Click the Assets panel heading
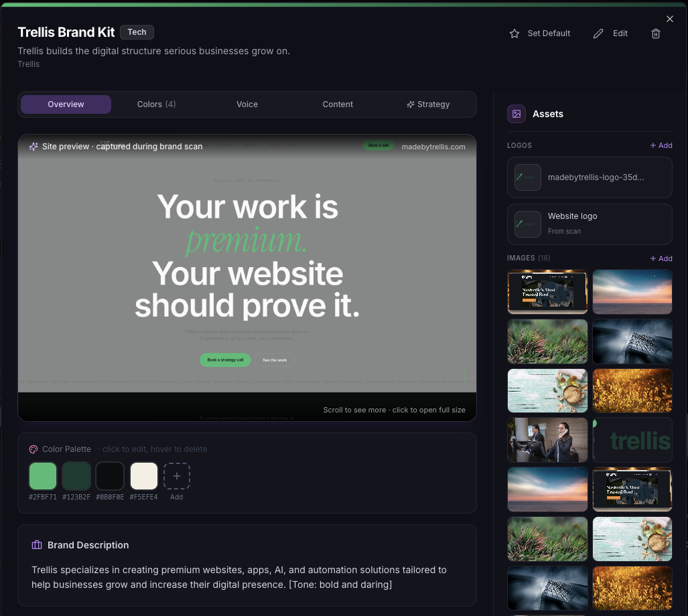688x616 pixels. point(547,114)
